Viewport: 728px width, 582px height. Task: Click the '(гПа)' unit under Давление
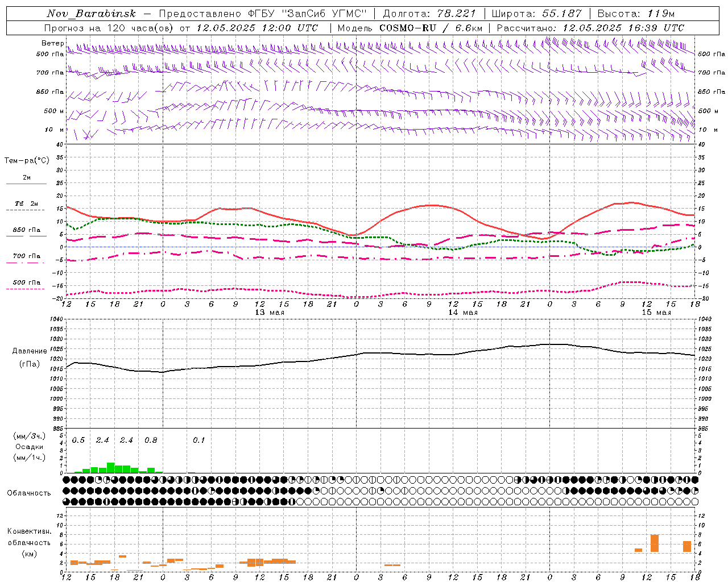point(30,364)
